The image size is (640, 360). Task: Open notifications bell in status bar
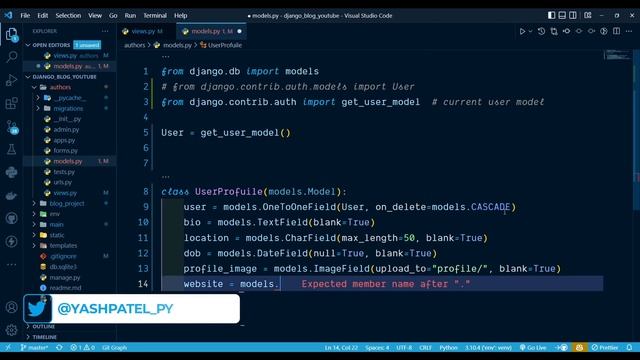629,348
